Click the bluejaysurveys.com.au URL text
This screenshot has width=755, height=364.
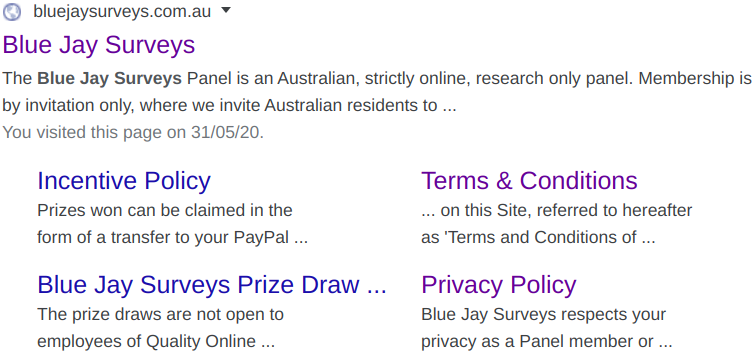tap(122, 12)
